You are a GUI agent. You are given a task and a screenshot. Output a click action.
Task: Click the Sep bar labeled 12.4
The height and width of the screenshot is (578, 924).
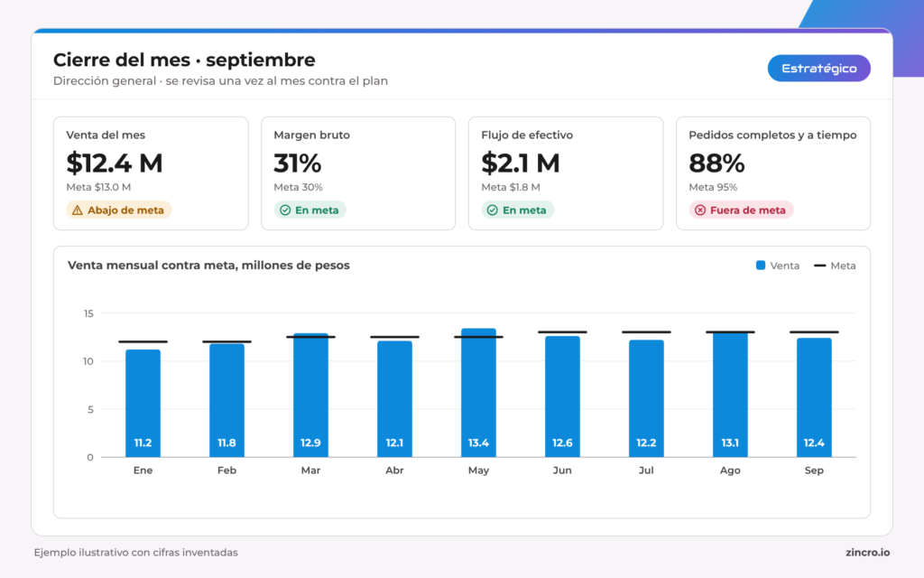click(x=814, y=397)
